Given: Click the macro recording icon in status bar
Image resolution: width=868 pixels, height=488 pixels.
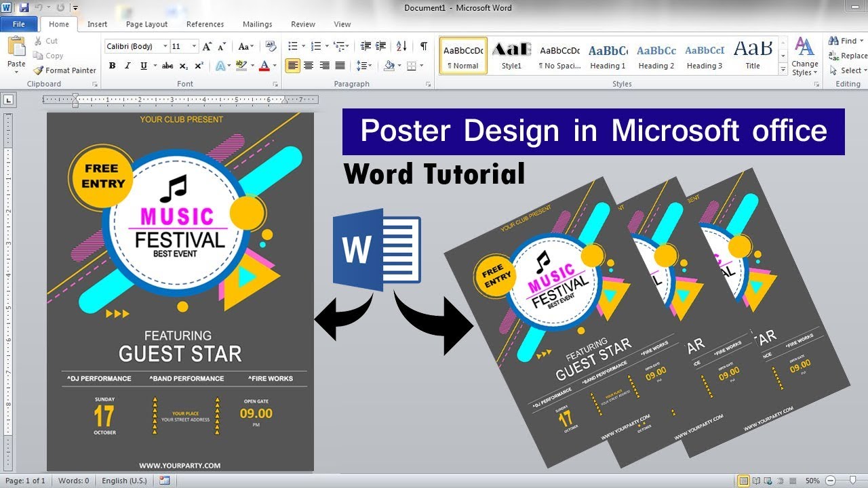Looking at the screenshot, I should [x=164, y=481].
